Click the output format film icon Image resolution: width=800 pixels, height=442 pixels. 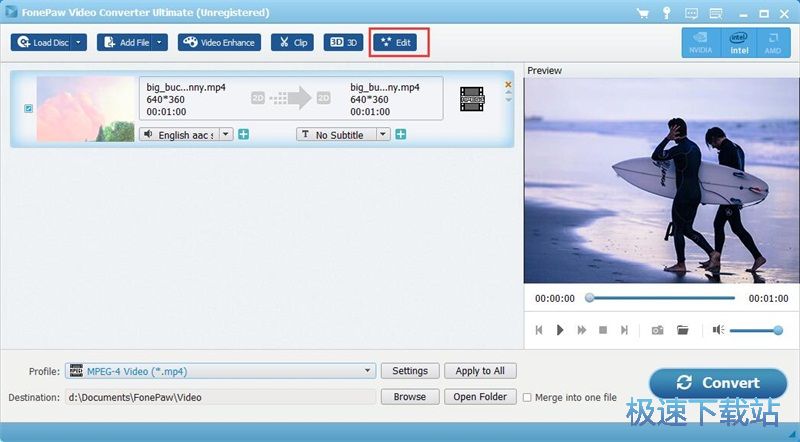pos(471,97)
